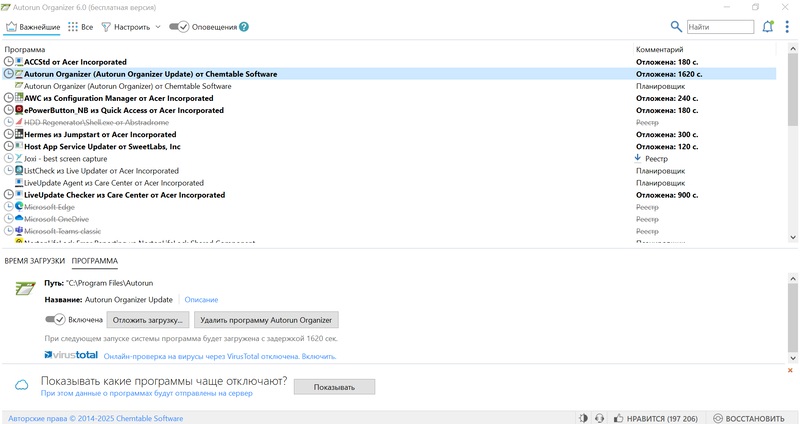This screenshot has width=800, height=424.
Task: Click thumbs-up icon next to НРАВИТСЯ
Action: tap(619, 418)
